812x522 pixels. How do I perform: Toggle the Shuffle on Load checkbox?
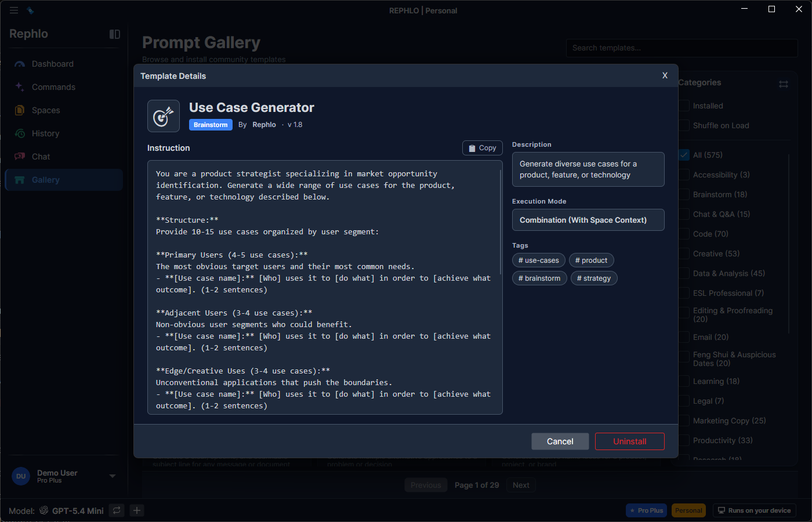pyautogui.click(x=684, y=125)
